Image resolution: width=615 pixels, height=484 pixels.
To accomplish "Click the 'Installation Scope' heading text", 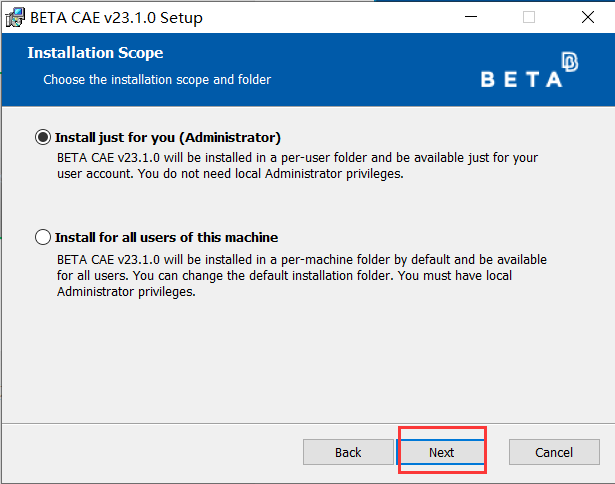I will click(x=95, y=53).
